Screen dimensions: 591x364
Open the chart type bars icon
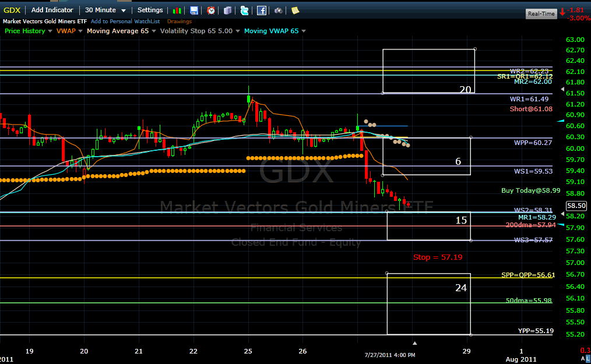pos(177,10)
